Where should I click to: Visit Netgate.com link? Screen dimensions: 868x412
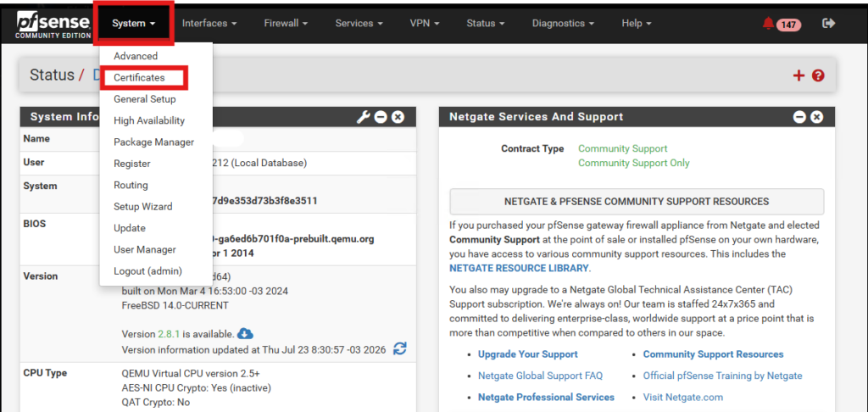683,397
